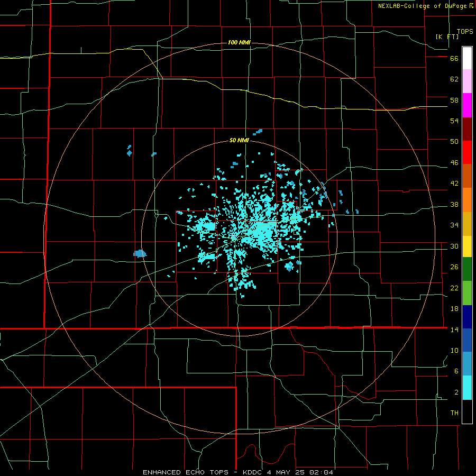Select the light green 26 kft swatch
The image size is (476, 476).
click(467, 293)
